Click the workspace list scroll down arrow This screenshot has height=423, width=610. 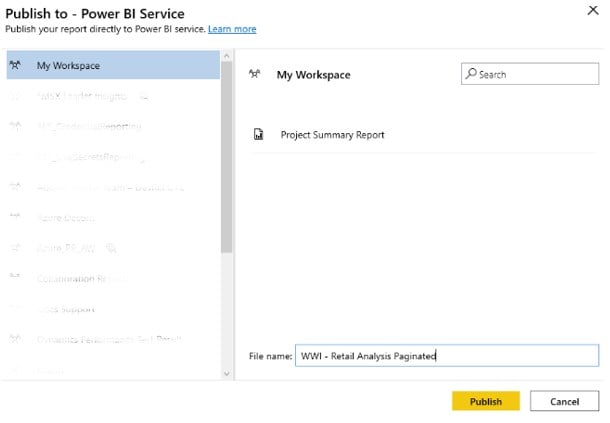(226, 374)
